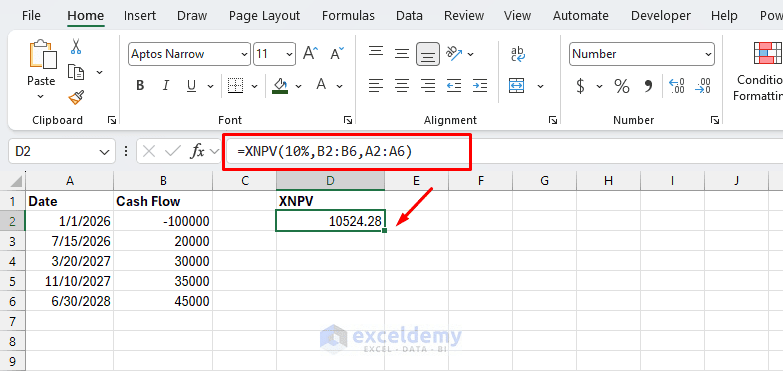Expand Fill Color dropdown arrow
This screenshot has width=783, height=371.
coord(299,86)
